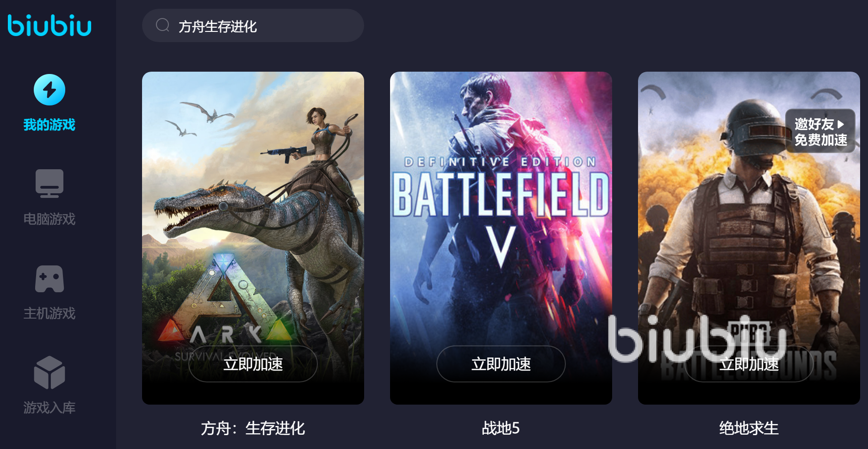Select the lightning bolt My Games icon

click(50, 90)
